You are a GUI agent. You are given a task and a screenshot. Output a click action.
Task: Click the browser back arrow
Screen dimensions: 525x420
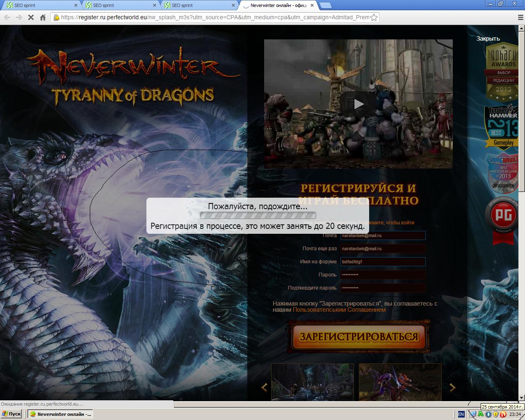(7, 17)
